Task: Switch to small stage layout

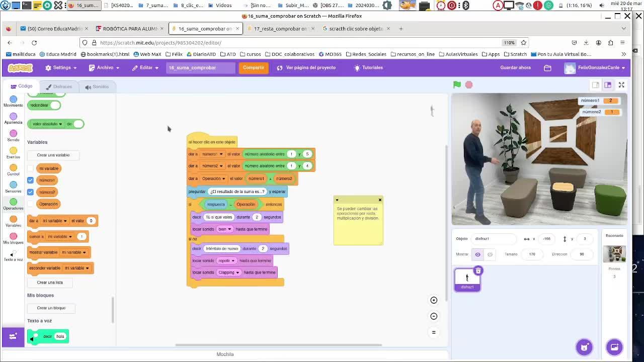Action: (596, 85)
